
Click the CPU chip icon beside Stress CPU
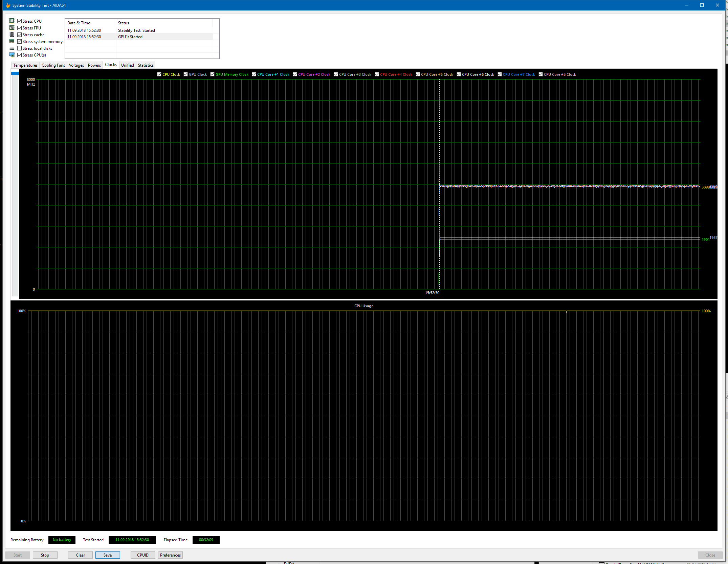(12, 21)
